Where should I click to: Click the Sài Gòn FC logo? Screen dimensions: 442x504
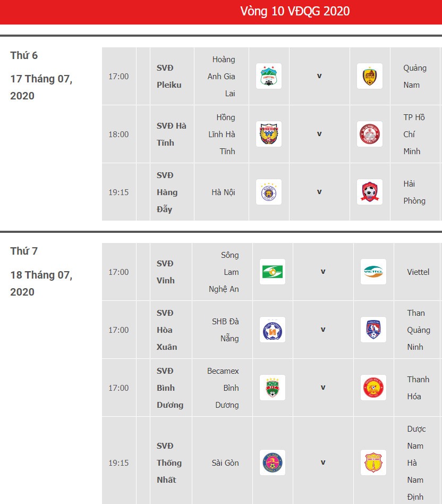(x=273, y=463)
